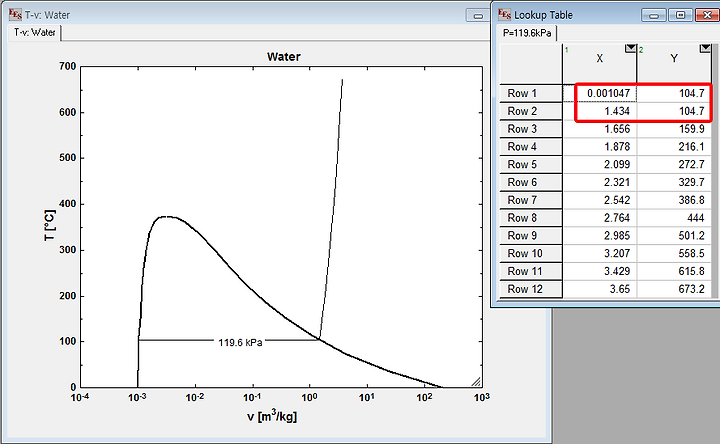Screen dimensions: 720x444
Task: Click cell with value 3.429
Action: pos(600,271)
